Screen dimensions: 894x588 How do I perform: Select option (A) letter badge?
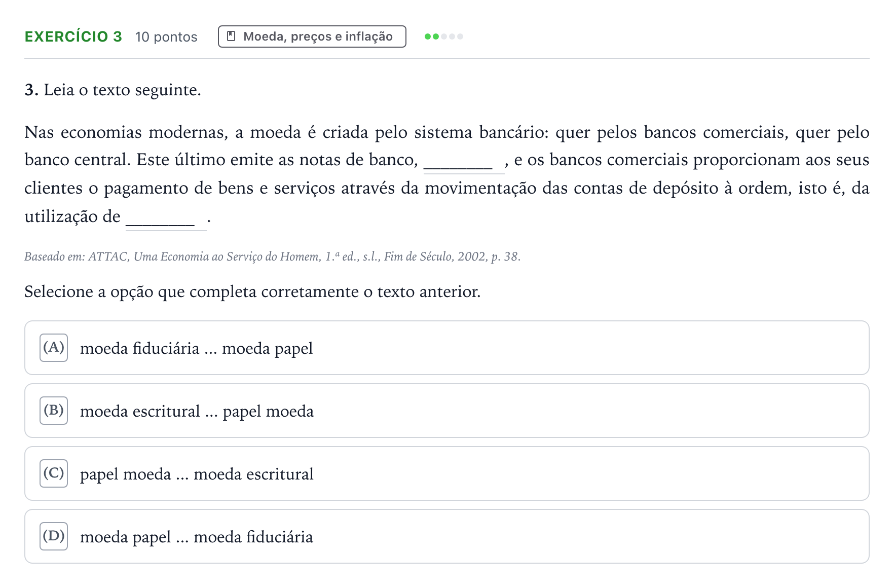pyautogui.click(x=54, y=348)
